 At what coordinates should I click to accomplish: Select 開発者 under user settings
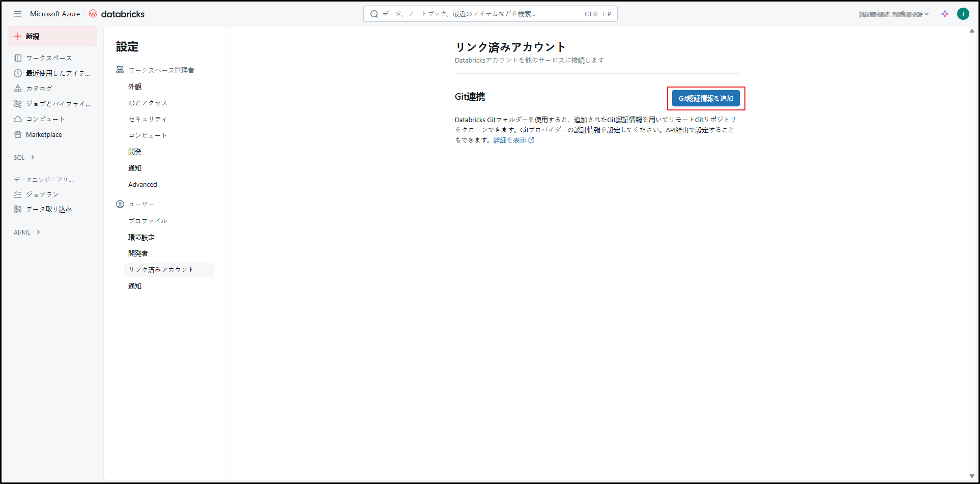[x=138, y=253]
